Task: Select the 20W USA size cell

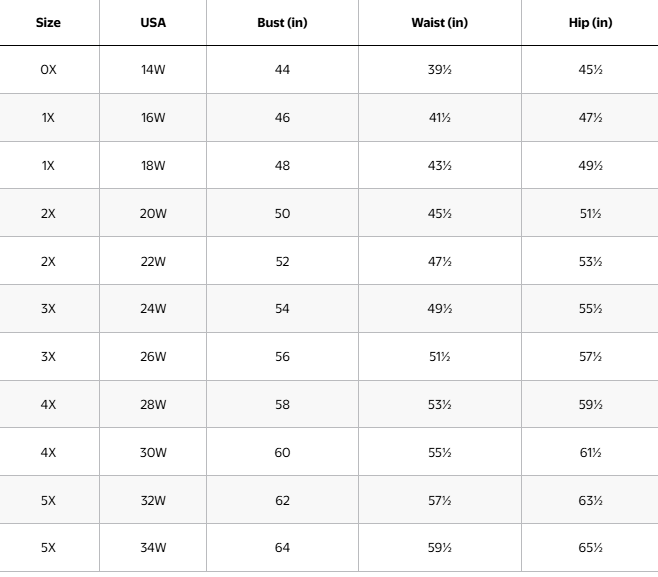Action: pyautogui.click(x=153, y=213)
